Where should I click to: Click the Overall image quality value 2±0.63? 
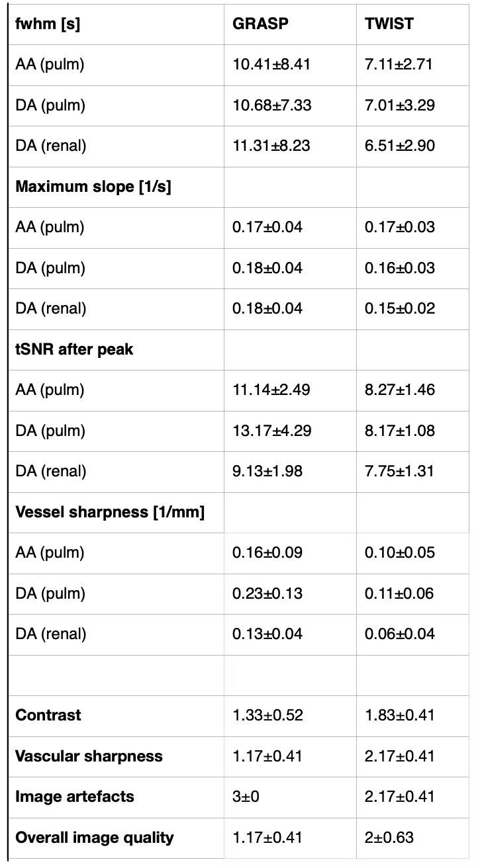point(389,838)
